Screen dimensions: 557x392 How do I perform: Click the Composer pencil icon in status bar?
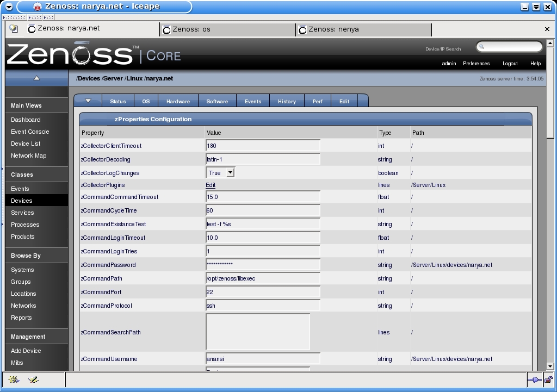[x=33, y=379]
